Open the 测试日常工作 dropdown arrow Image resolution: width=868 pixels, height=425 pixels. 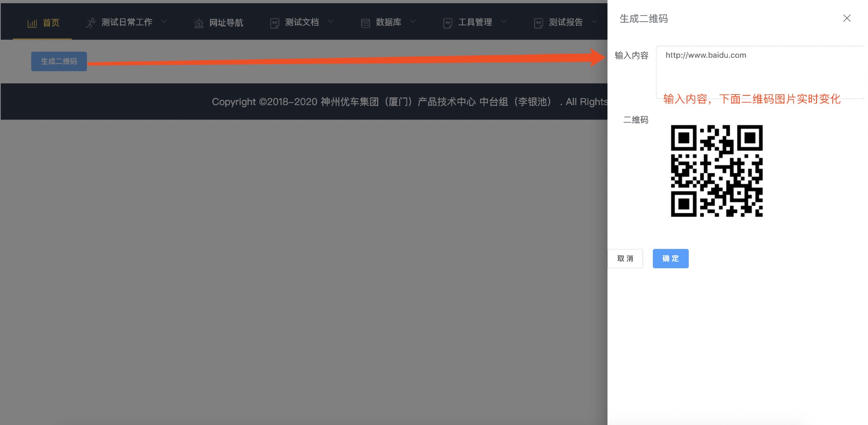click(x=164, y=22)
